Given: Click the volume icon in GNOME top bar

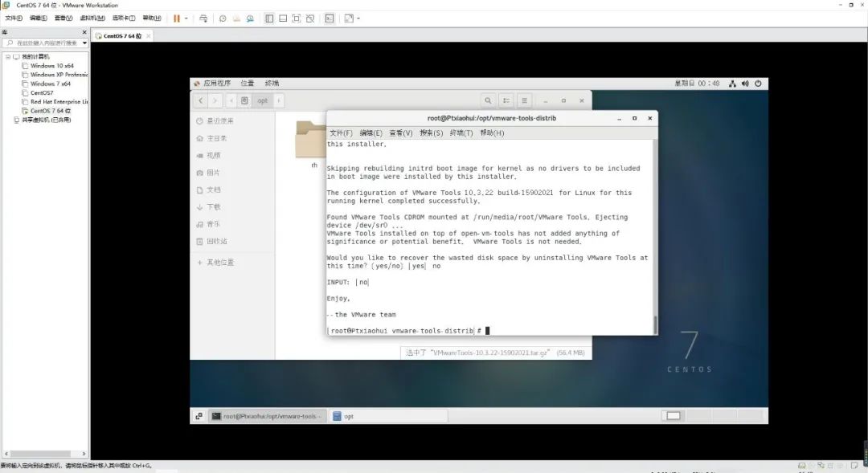Looking at the screenshot, I should (x=745, y=84).
